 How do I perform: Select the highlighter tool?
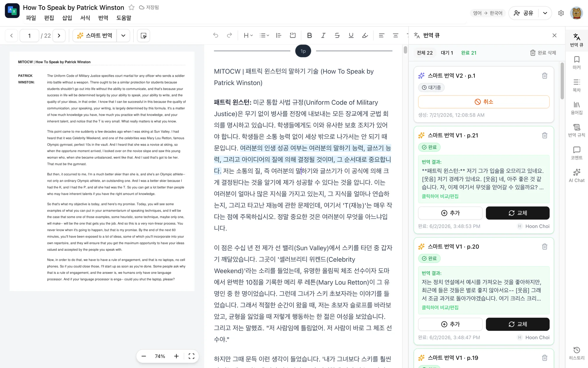point(365,35)
